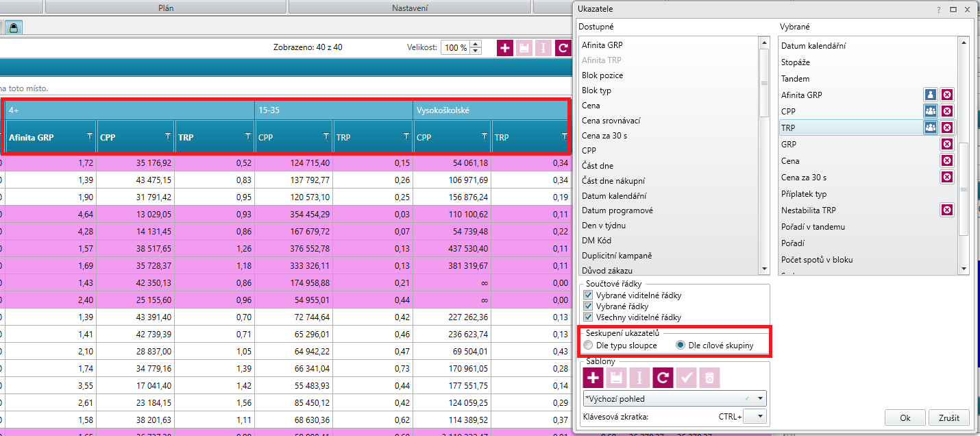Uncheck Vybrané viditelné řádky checkbox

[x=588, y=295]
